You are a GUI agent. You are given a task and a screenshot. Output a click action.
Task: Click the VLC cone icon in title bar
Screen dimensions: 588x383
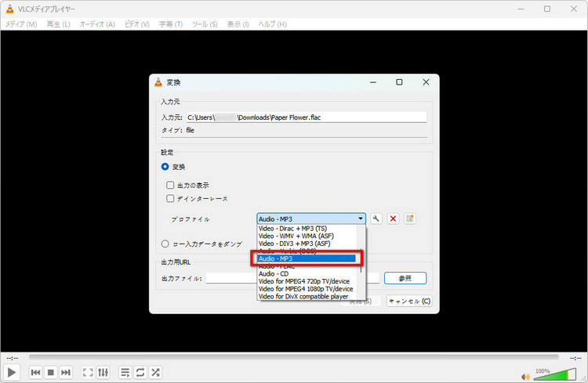9,9
